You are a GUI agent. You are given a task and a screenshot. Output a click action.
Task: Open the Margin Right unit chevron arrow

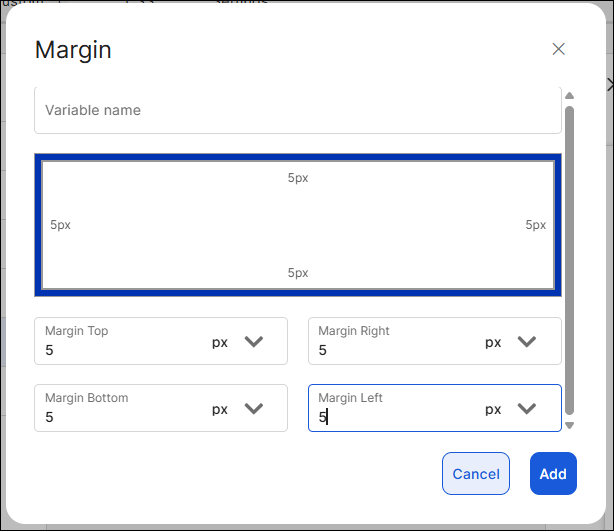click(527, 342)
